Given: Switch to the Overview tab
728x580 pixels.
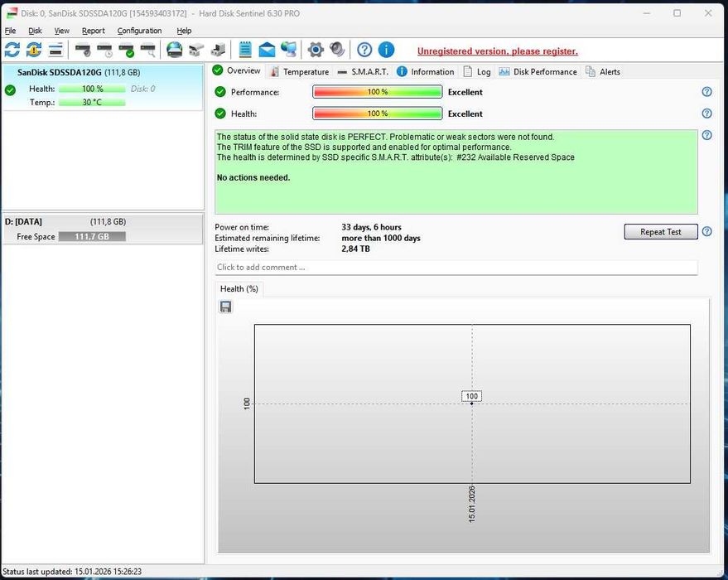Looking at the screenshot, I should (x=236, y=70).
